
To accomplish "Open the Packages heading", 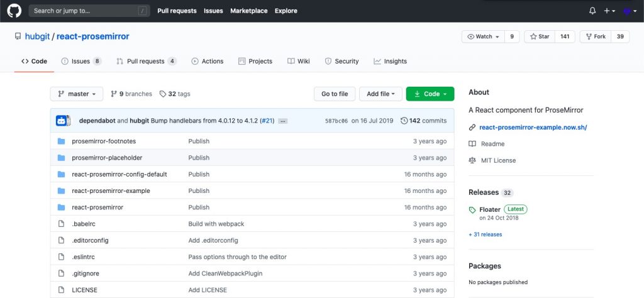I will 485,266.
